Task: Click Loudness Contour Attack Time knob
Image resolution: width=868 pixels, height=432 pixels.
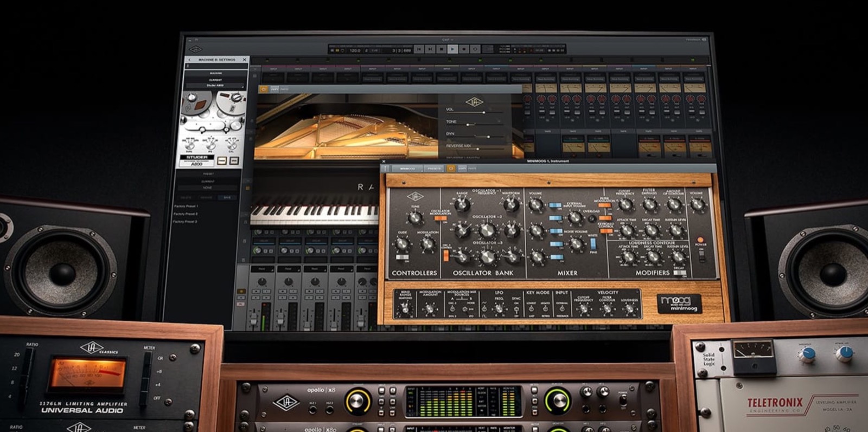Action: click(x=629, y=258)
